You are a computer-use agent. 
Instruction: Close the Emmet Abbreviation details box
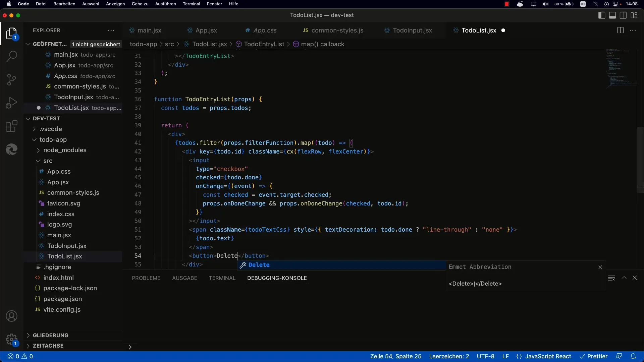click(x=600, y=267)
